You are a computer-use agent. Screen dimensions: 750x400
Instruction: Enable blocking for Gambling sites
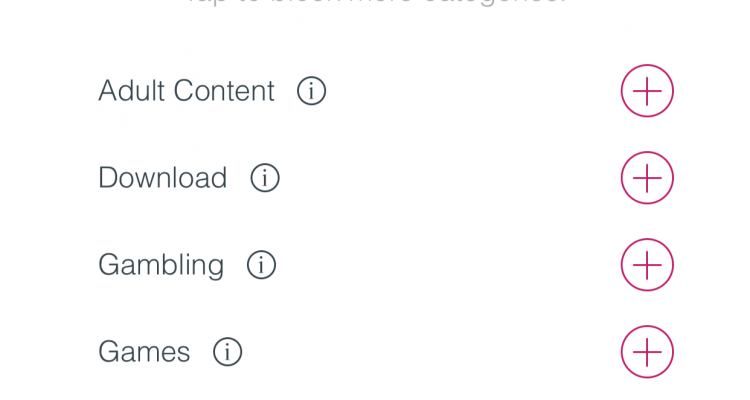click(x=647, y=265)
